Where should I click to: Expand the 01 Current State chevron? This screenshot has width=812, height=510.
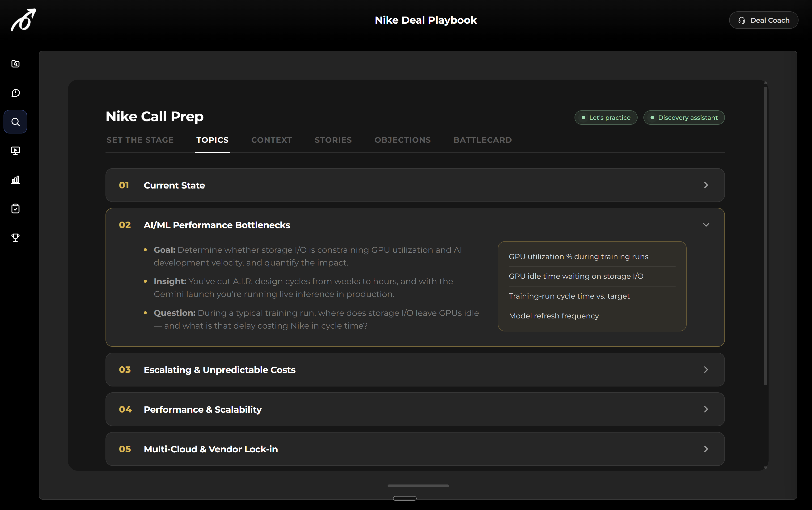tap(706, 185)
